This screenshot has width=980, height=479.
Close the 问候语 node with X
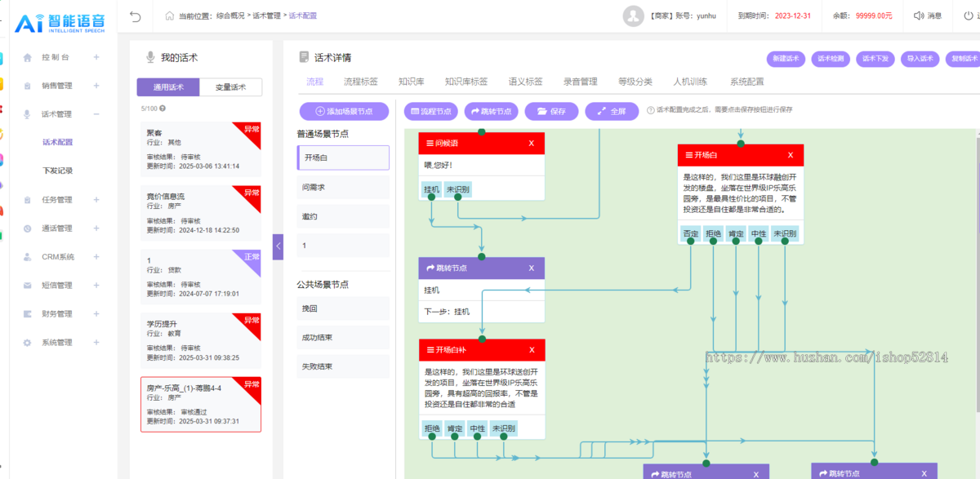(531, 144)
